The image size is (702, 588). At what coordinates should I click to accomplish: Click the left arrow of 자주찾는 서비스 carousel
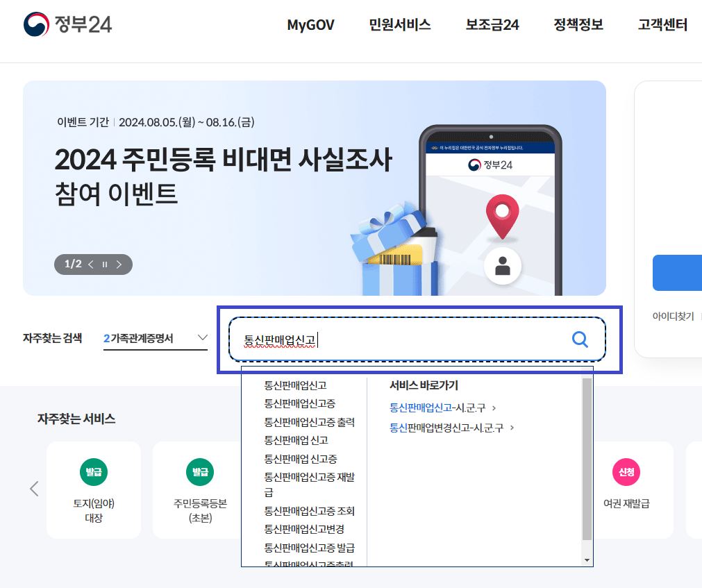pos(34,489)
